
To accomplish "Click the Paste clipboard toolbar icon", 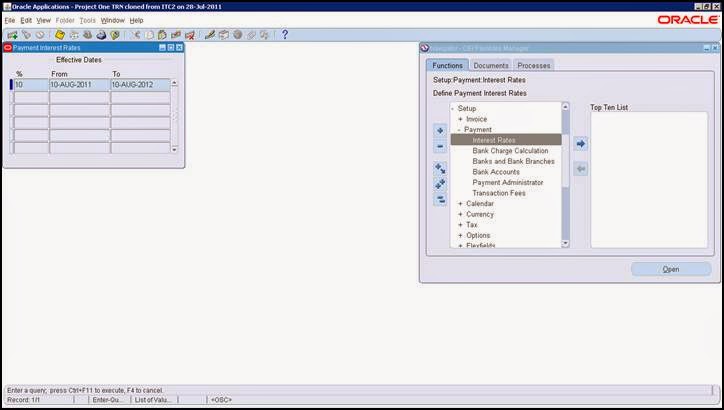I will coord(162,35).
